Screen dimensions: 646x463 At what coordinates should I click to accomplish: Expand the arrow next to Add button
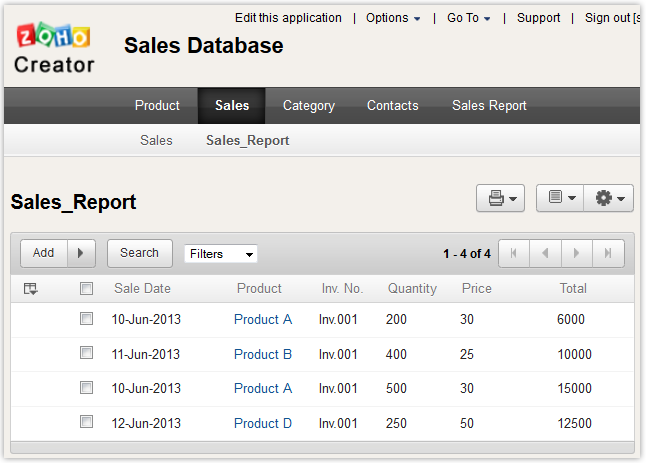pos(80,253)
